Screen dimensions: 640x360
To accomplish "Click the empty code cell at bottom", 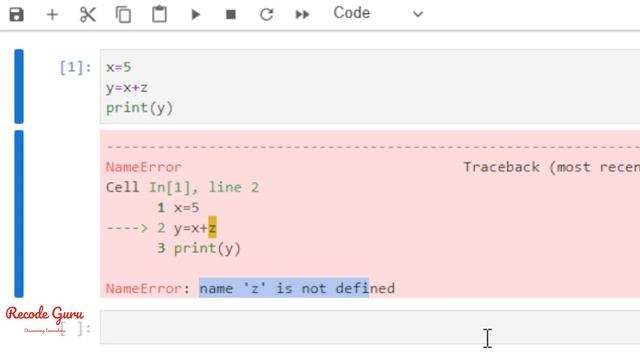I will [x=370, y=327].
